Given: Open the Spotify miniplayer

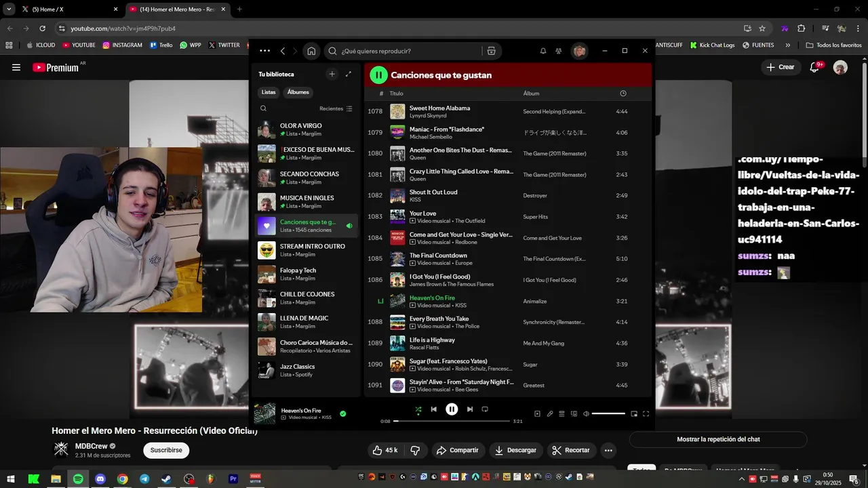Looking at the screenshot, I should pos(634,413).
